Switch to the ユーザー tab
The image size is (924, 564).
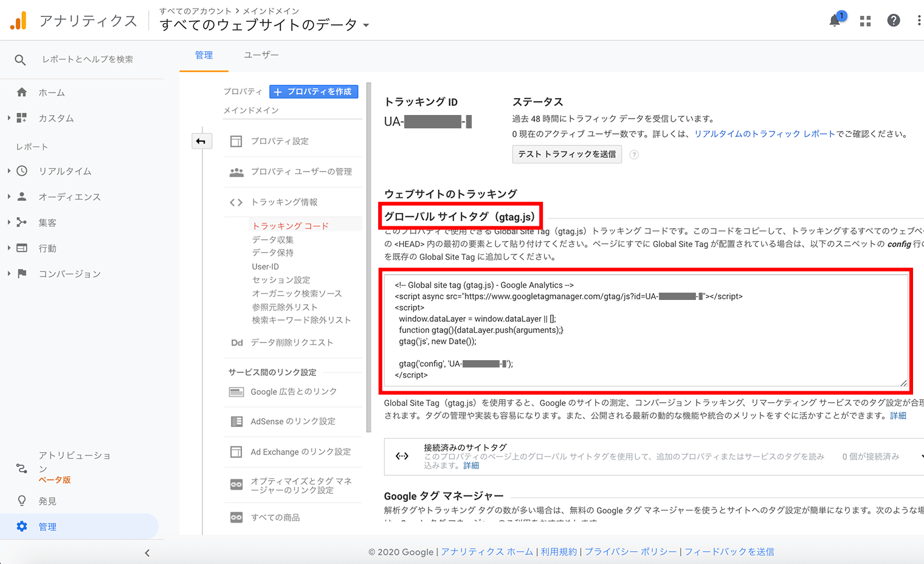point(261,55)
